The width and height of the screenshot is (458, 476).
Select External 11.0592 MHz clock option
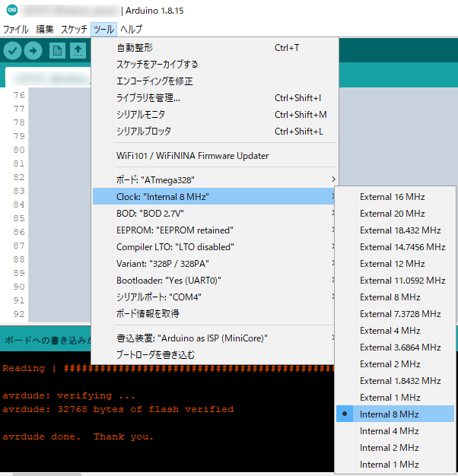[395, 280]
